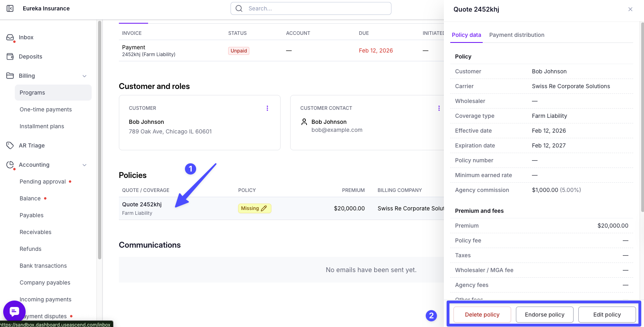Open Receivables page
The width and height of the screenshot is (644, 327).
[36, 232]
